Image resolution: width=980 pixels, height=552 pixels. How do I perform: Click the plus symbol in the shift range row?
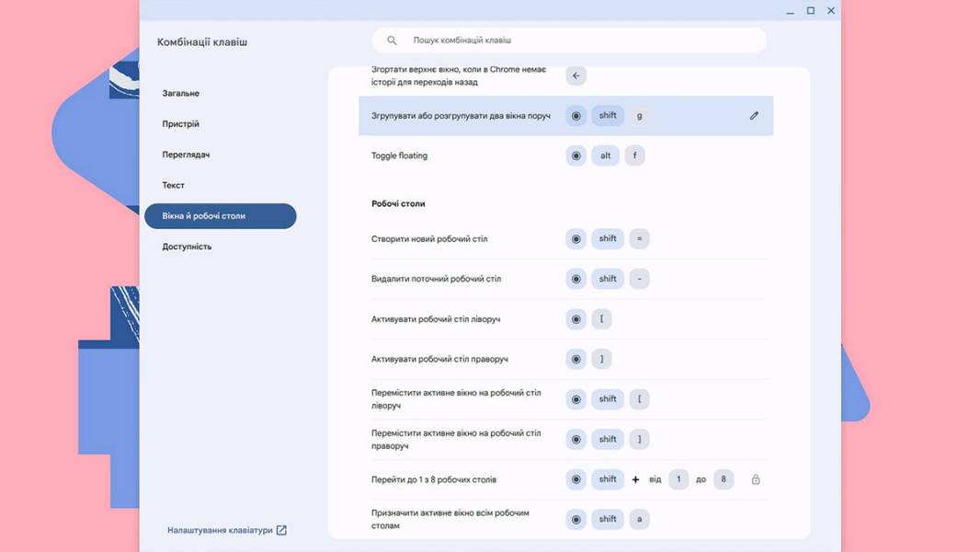[x=635, y=479]
